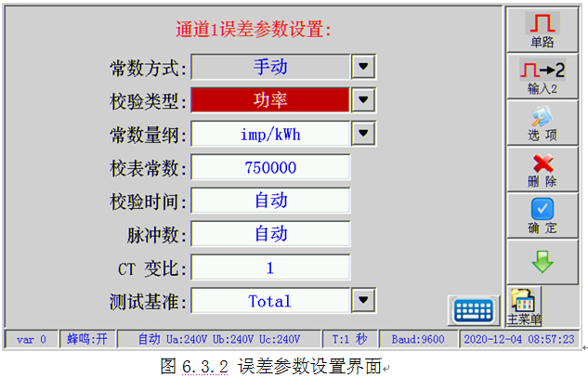Open the Total test reference combo box
588x378 pixels.
pyautogui.click(x=270, y=300)
